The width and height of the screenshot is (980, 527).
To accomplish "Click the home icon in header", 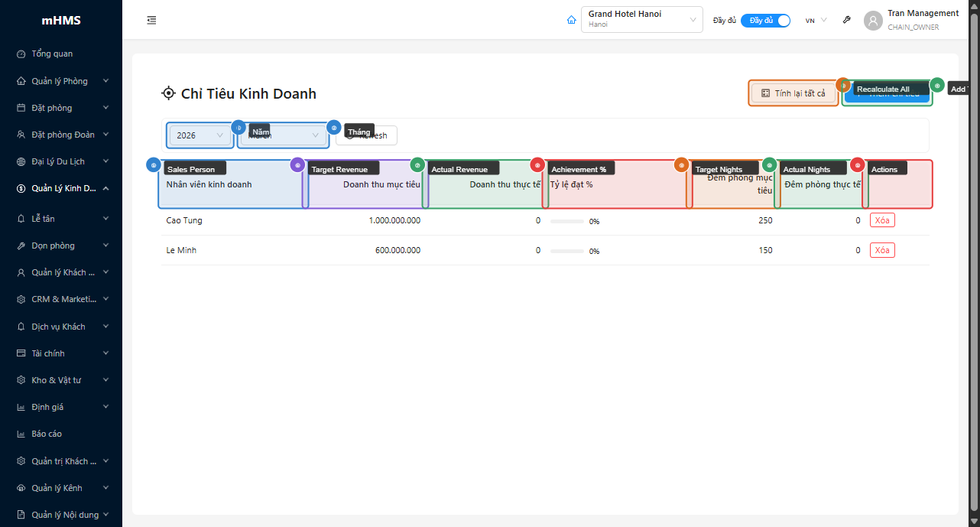I will pyautogui.click(x=571, y=20).
